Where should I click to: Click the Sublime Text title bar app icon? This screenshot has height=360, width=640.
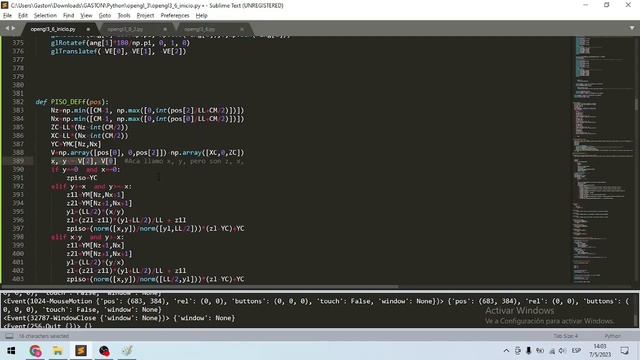[5, 5]
